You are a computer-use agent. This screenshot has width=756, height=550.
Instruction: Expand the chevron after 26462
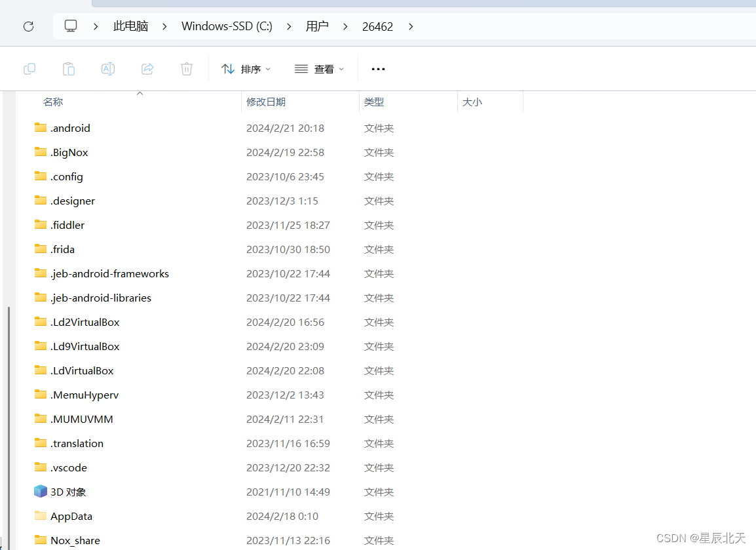point(411,26)
